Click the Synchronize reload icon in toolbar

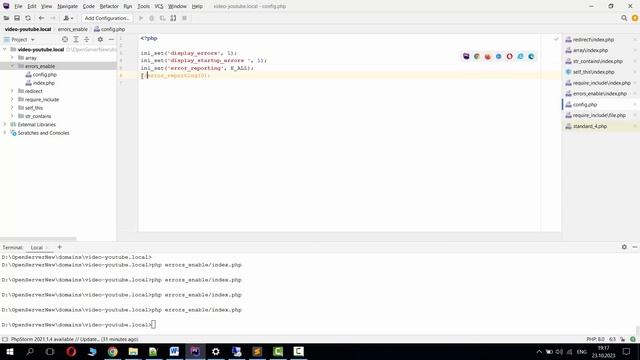click(28, 18)
